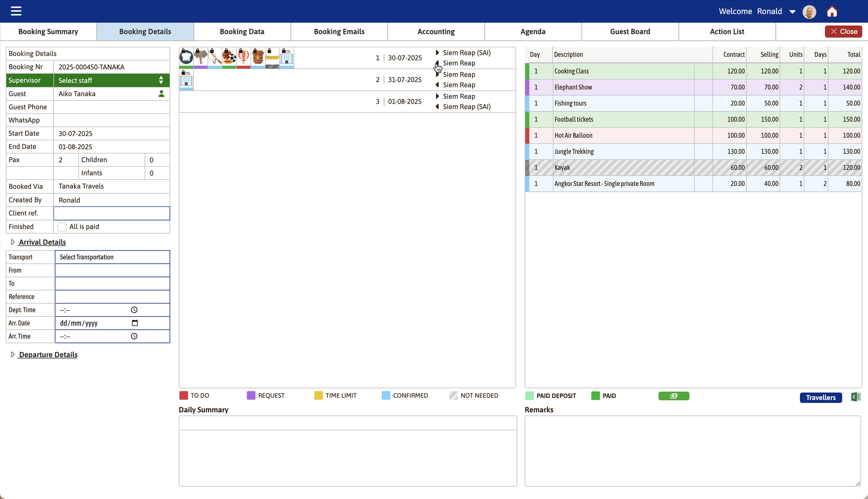Select the Angkor Star Resort room row
The height and width of the screenshot is (499, 868).
693,184
